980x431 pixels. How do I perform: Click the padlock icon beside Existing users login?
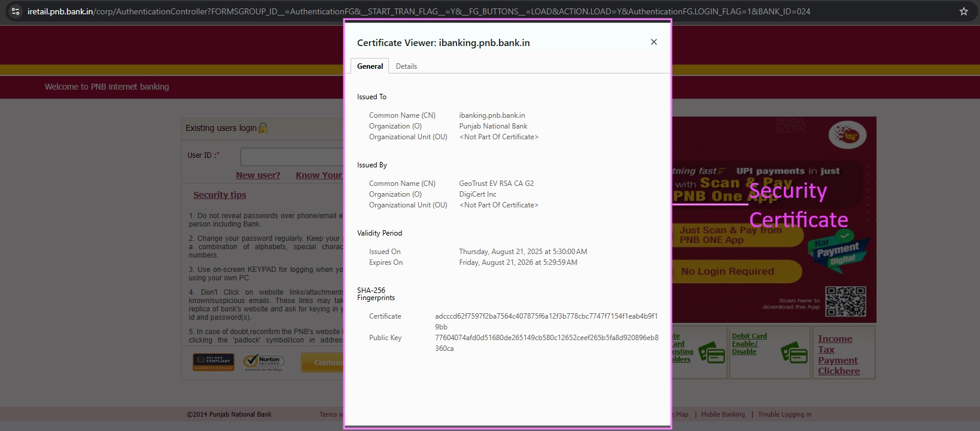pyautogui.click(x=263, y=128)
